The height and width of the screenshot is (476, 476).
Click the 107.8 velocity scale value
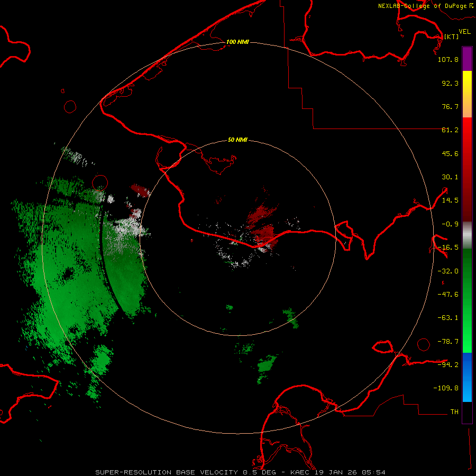pyautogui.click(x=448, y=59)
